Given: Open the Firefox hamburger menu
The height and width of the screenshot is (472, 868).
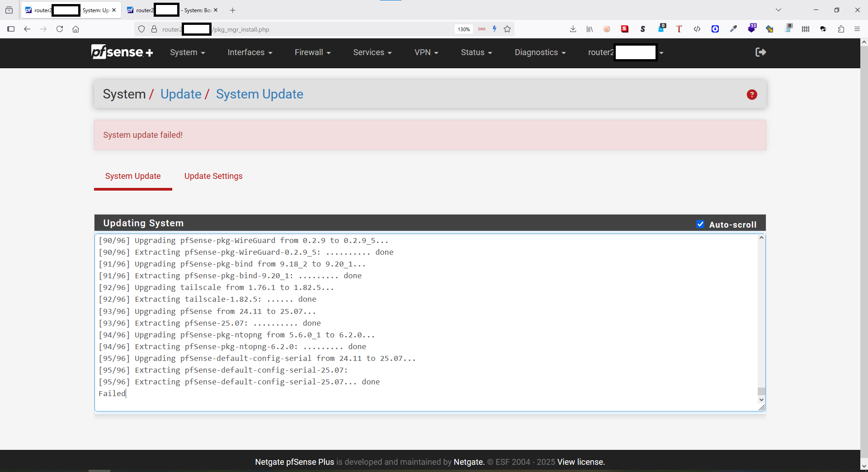Looking at the screenshot, I should tap(857, 29).
